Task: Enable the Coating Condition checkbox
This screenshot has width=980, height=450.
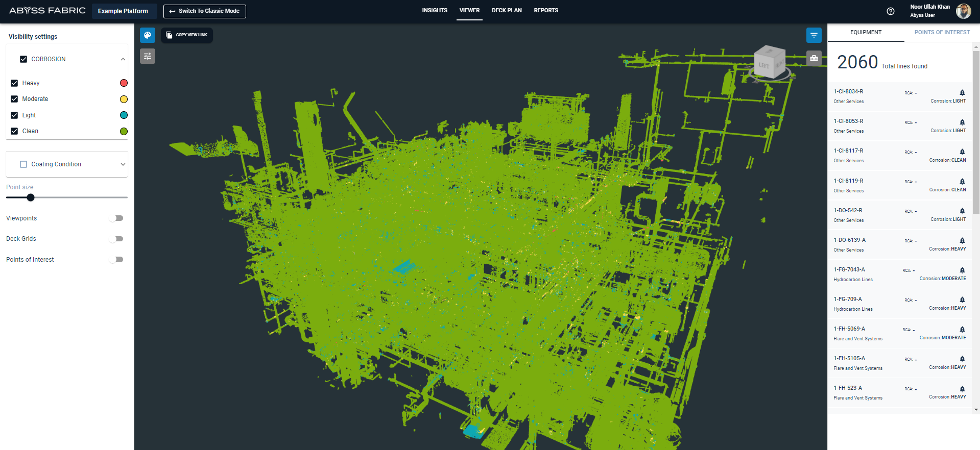Action: pyautogui.click(x=23, y=164)
